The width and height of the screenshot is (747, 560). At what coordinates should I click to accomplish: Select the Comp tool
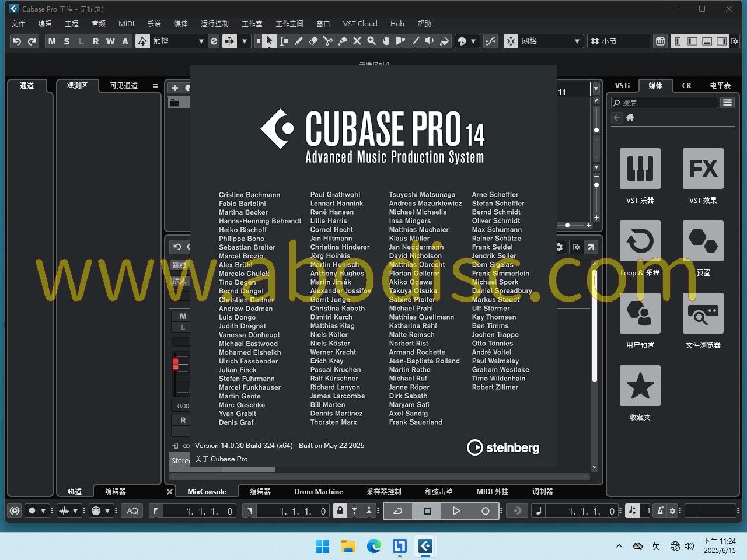coord(400,41)
